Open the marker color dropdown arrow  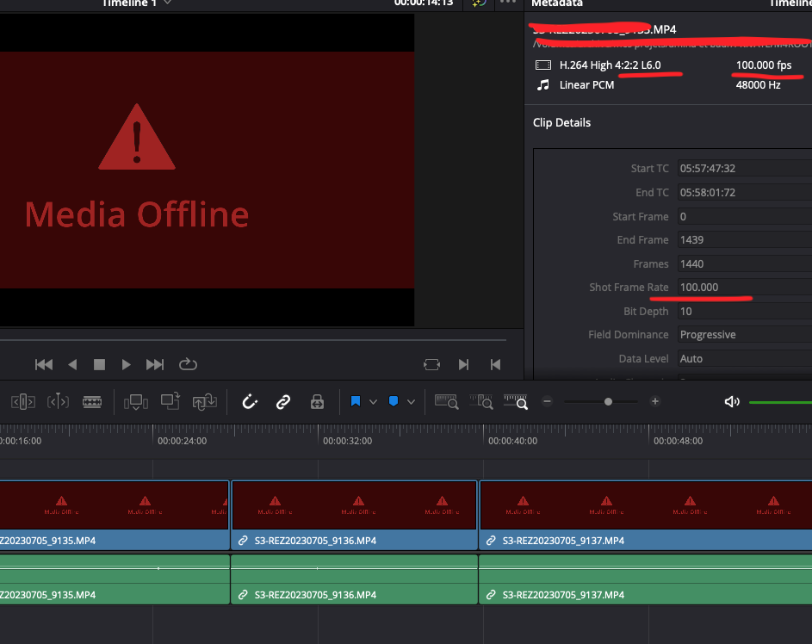pos(411,402)
